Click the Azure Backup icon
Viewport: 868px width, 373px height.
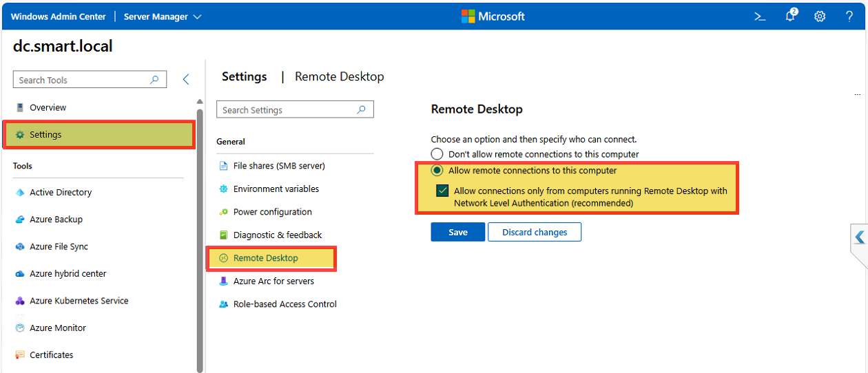pos(20,220)
